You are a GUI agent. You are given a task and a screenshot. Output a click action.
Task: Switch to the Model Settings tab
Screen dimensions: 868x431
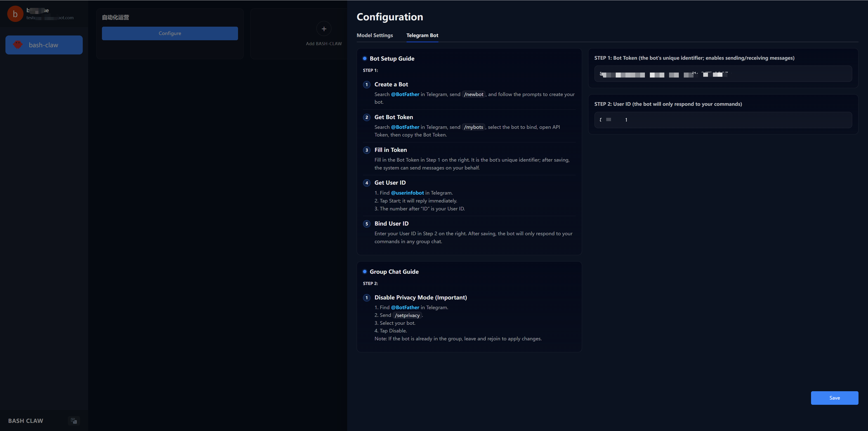coord(375,35)
